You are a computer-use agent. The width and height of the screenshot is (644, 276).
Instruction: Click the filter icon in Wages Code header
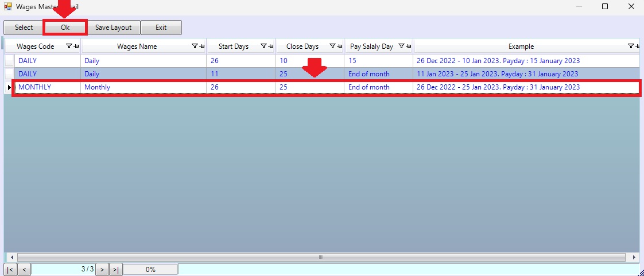tap(69, 46)
